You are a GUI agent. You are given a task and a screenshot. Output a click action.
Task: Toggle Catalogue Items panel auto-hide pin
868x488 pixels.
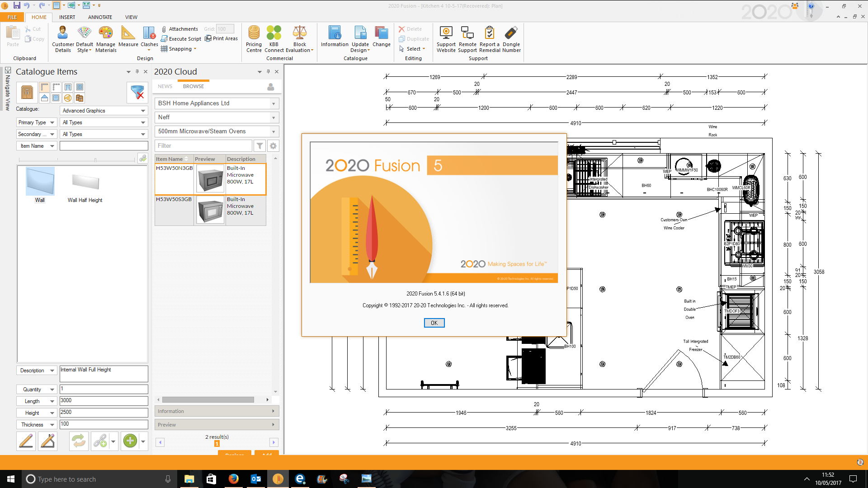point(137,71)
